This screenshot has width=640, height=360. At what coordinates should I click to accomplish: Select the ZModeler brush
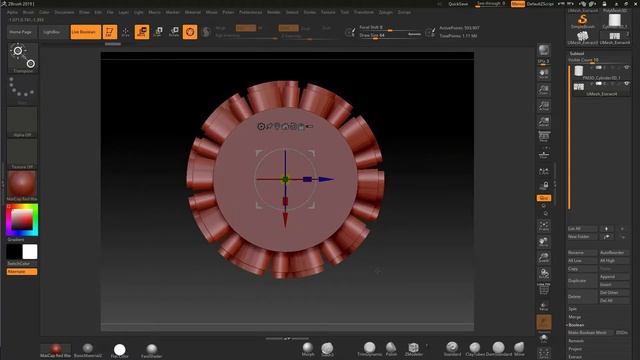pyautogui.click(x=413, y=349)
